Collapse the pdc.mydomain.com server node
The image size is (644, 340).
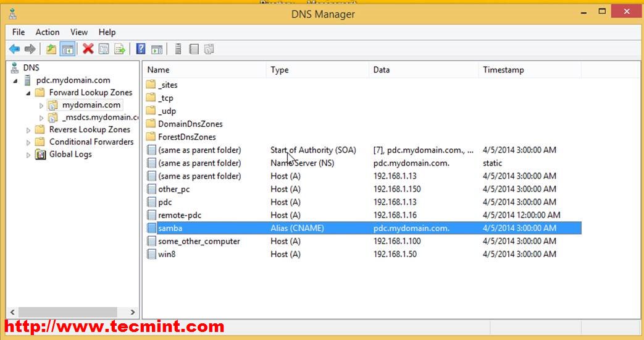click(15, 81)
